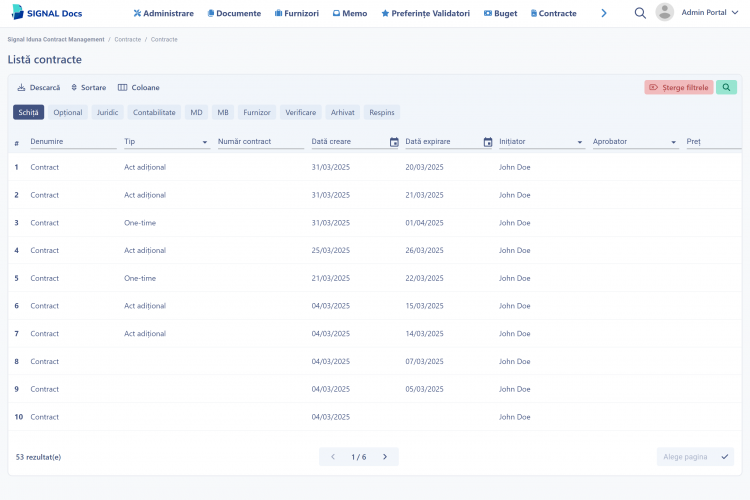
Task: Click the Alege pagina input field
Action: coord(689,456)
